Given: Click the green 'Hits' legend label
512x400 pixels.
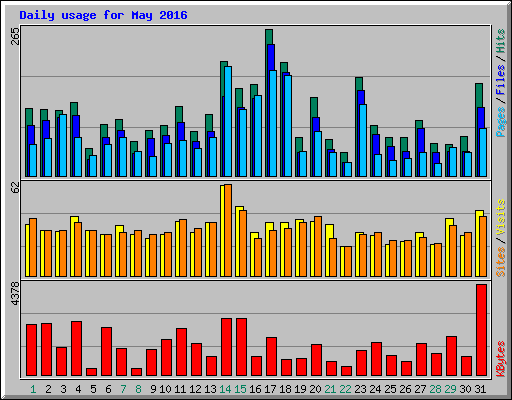Looking at the screenshot, I should coord(501,41).
